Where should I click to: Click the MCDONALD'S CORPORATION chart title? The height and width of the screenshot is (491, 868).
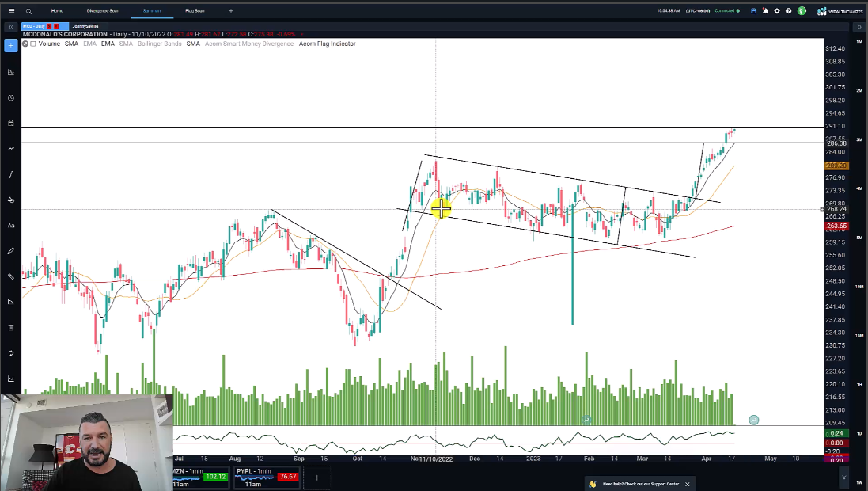tap(65, 34)
